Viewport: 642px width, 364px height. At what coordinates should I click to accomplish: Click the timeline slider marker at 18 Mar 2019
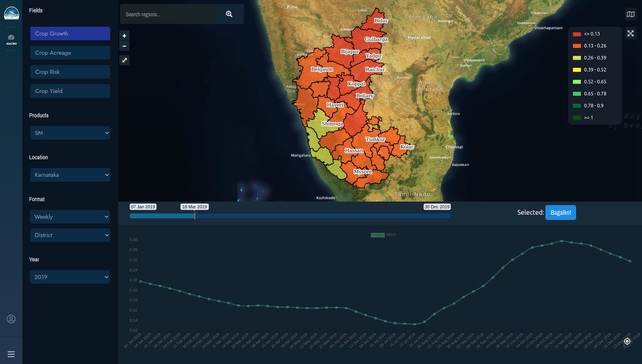coord(195,216)
